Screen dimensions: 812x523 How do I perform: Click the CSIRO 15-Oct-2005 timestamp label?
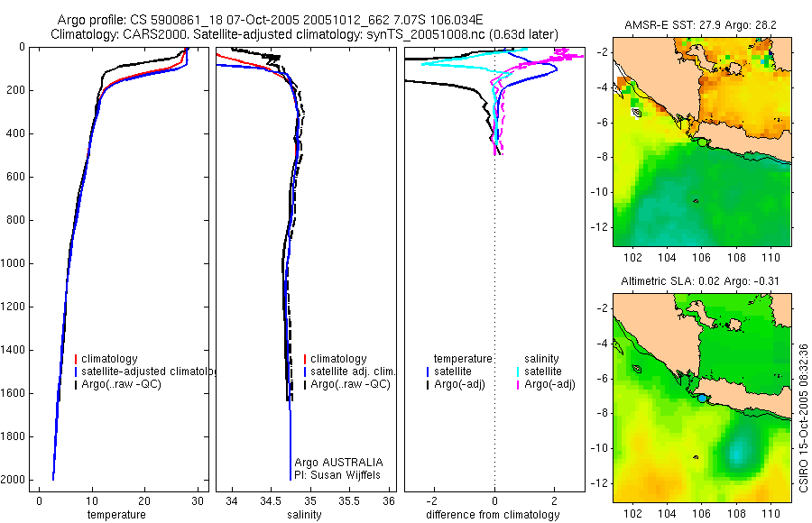tap(803, 417)
